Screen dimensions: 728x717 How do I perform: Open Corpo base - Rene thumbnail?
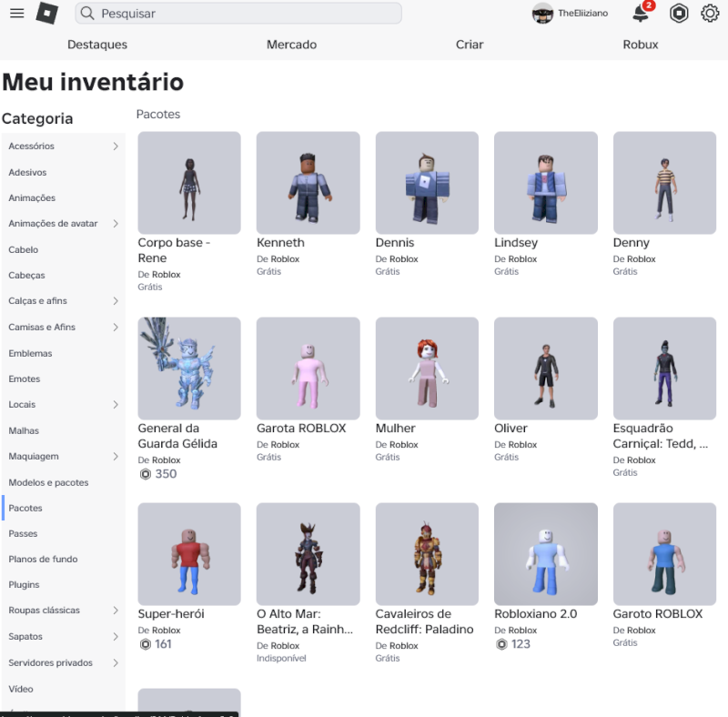[189, 183]
